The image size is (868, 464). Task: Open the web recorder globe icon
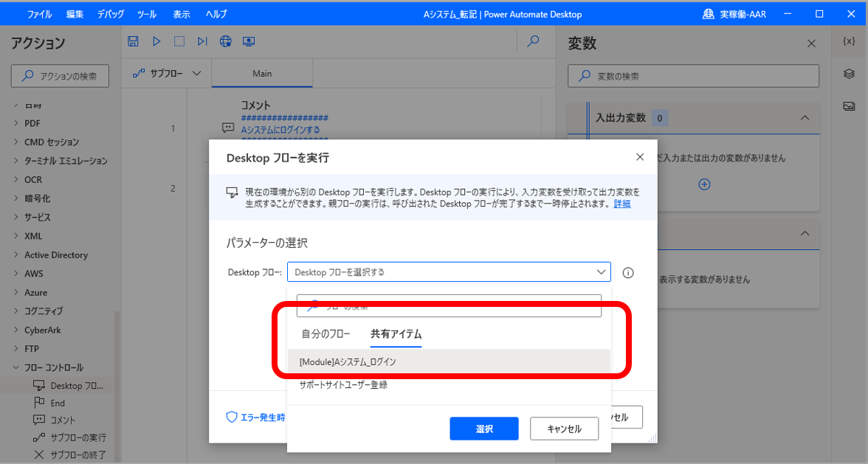click(225, 41)
